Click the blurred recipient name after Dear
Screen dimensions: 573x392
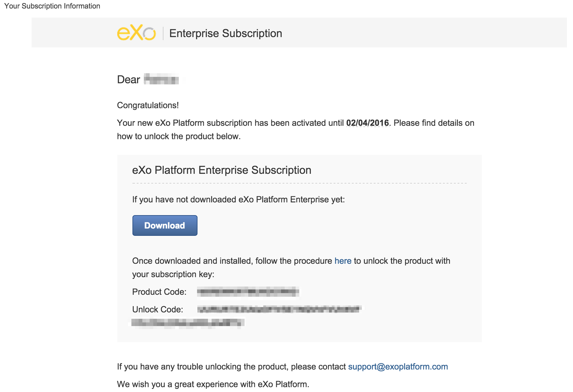pyautogui.click(x=161, y=79)
